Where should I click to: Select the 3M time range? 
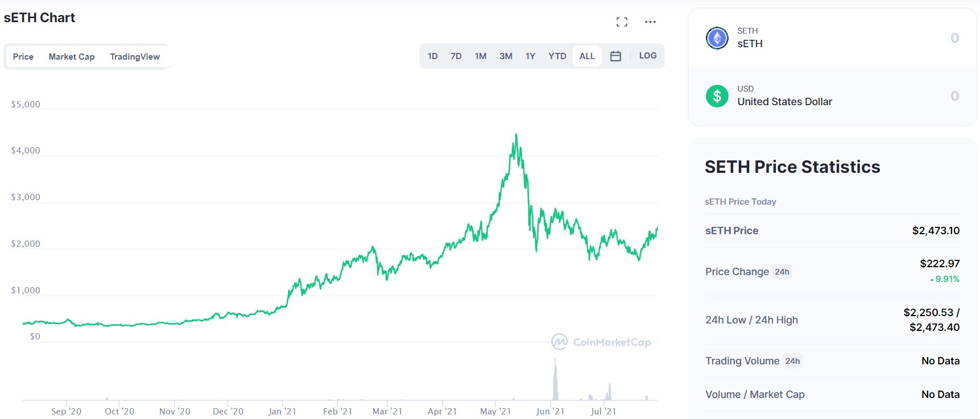[x=506, y=56]
